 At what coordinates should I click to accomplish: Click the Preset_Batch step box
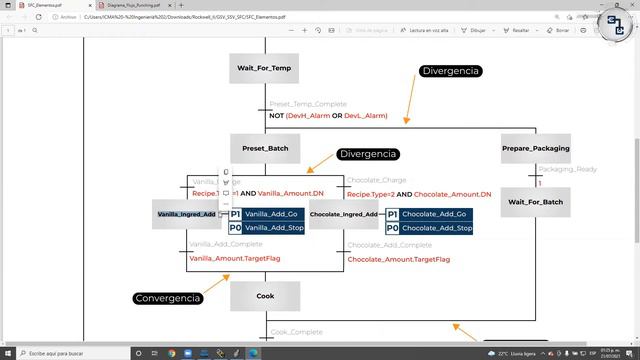[265, 149]
